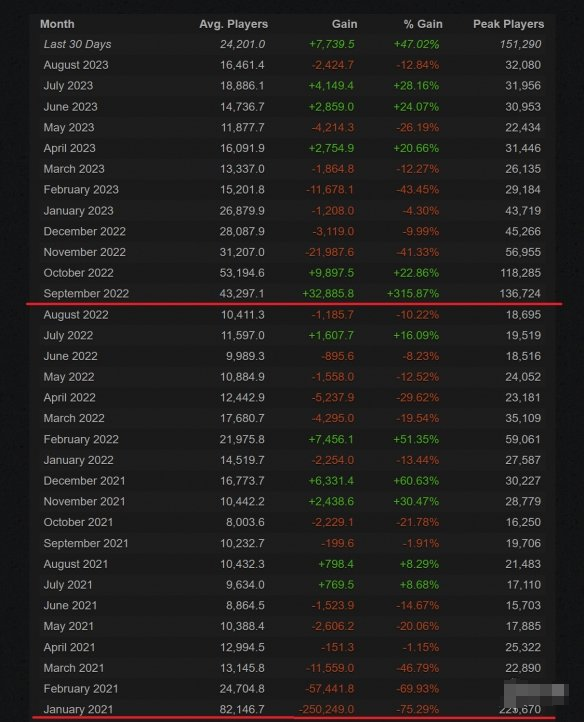Click the Peak Players column header
The image size is (584, 722).
(508, 24)
